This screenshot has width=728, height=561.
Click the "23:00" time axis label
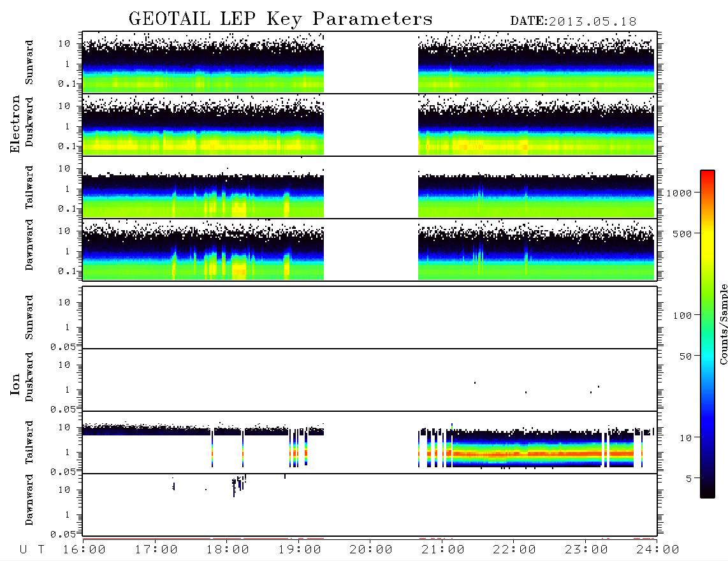[586, 550]
